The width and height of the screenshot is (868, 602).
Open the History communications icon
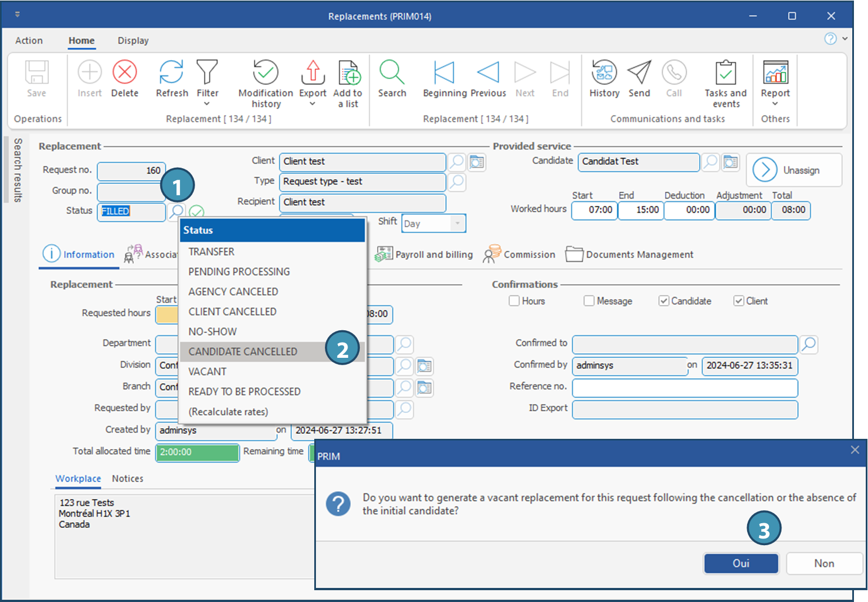604,73
